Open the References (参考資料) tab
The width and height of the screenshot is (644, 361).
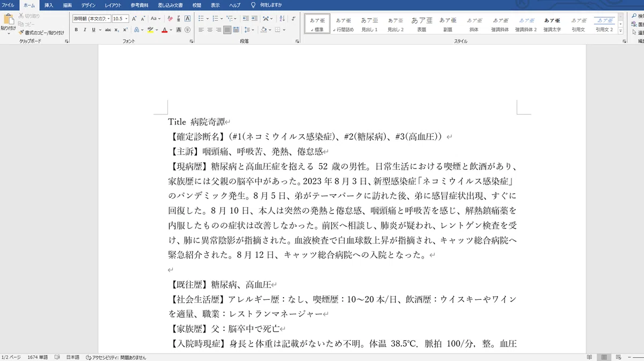pos(140,4)
